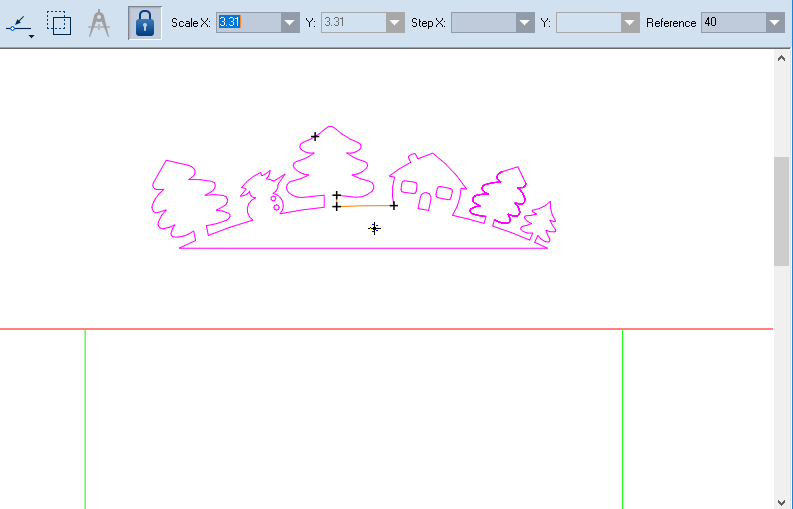
Task: Open the Step X dropdown
Action: pos(525,22)
